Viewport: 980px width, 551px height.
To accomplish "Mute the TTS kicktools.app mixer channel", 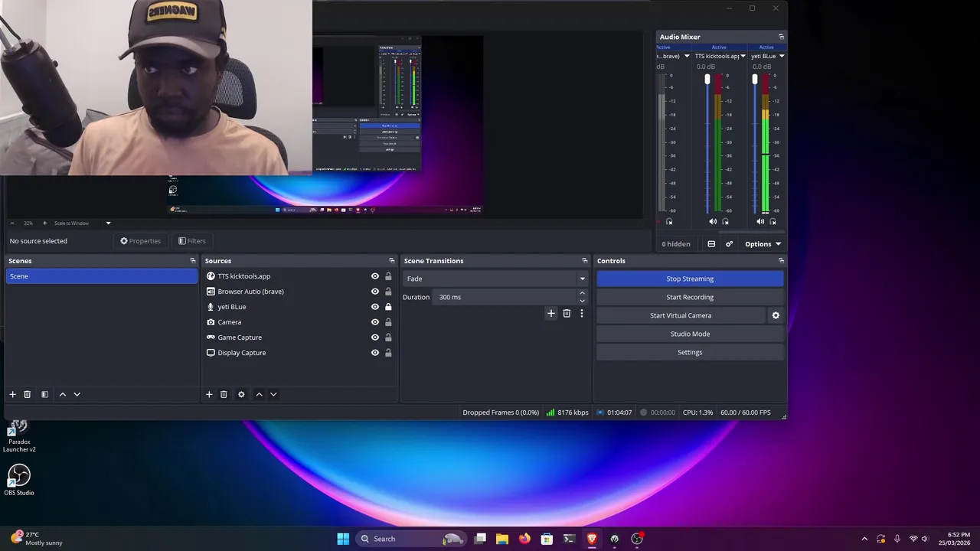I will [713, 221].
